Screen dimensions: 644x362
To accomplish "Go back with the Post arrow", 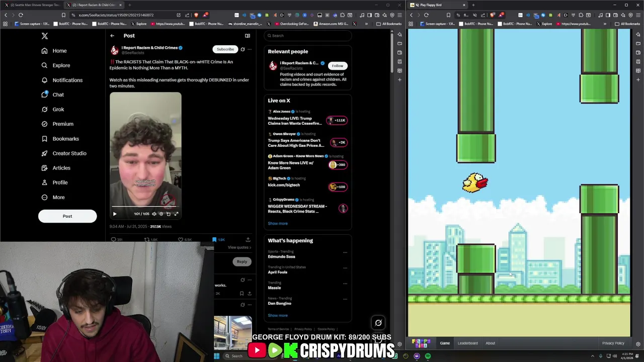I will (x=112, y=36).
